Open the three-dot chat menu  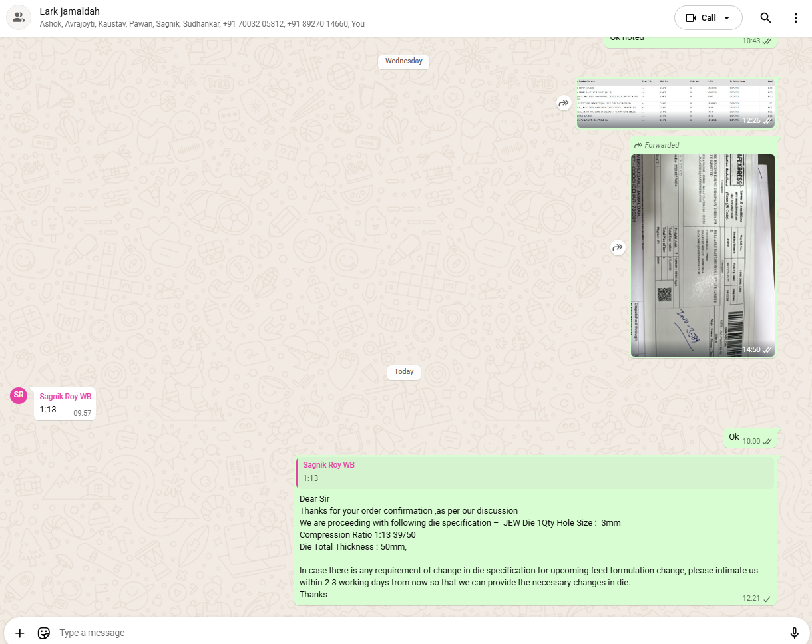coord(795,18)
